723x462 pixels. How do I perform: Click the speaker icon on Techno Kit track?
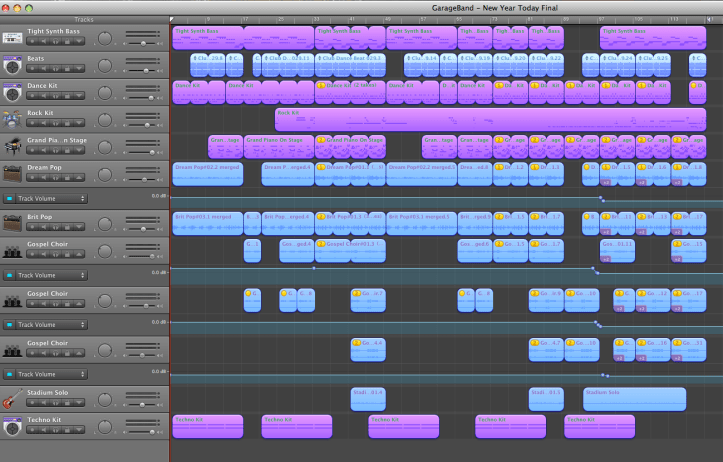[44, 430]
